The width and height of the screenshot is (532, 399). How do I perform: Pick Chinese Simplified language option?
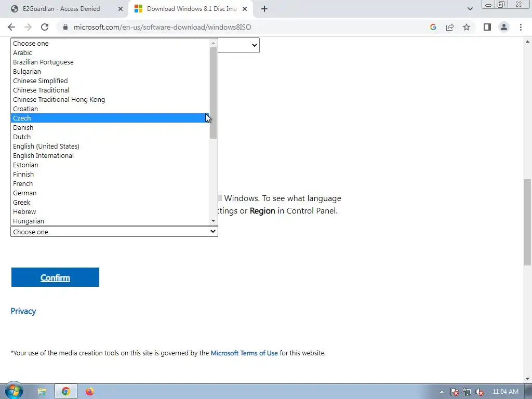(110, 81)
